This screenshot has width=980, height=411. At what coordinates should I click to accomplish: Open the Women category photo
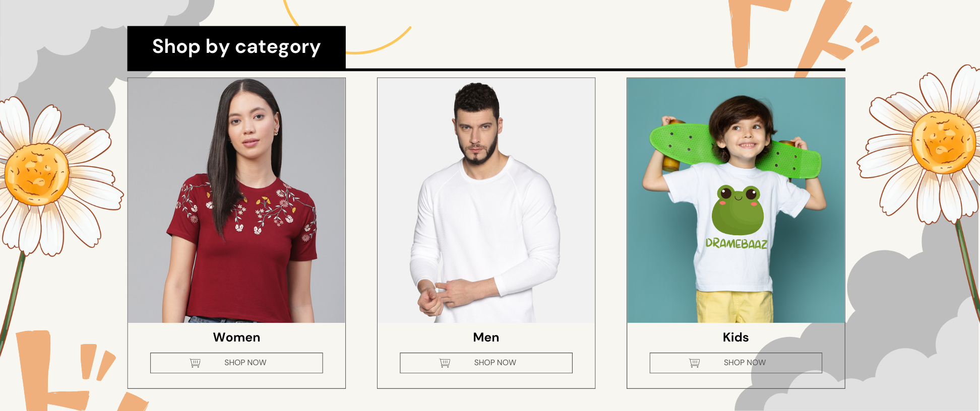point(236,200)
